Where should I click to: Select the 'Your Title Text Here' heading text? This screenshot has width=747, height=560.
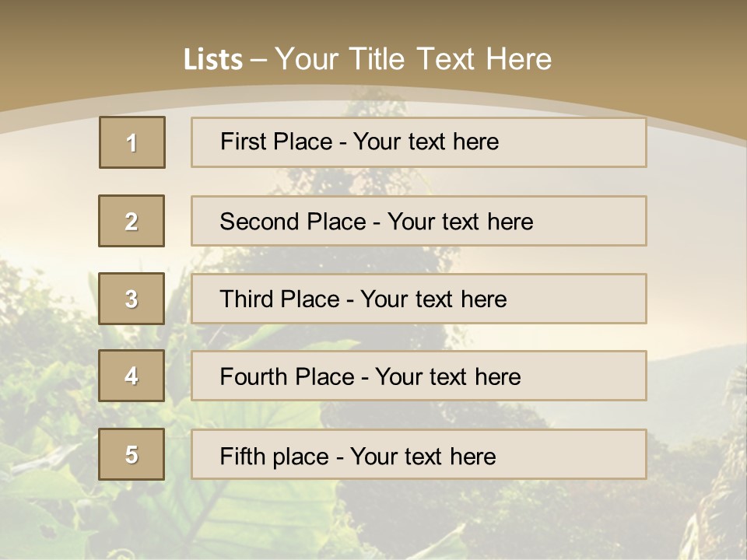413,59
